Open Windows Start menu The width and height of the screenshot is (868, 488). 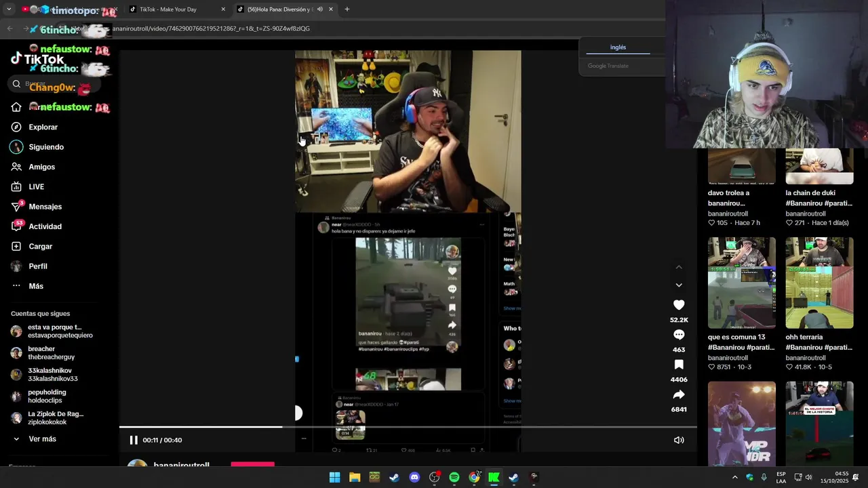click(x=334, y=477)
